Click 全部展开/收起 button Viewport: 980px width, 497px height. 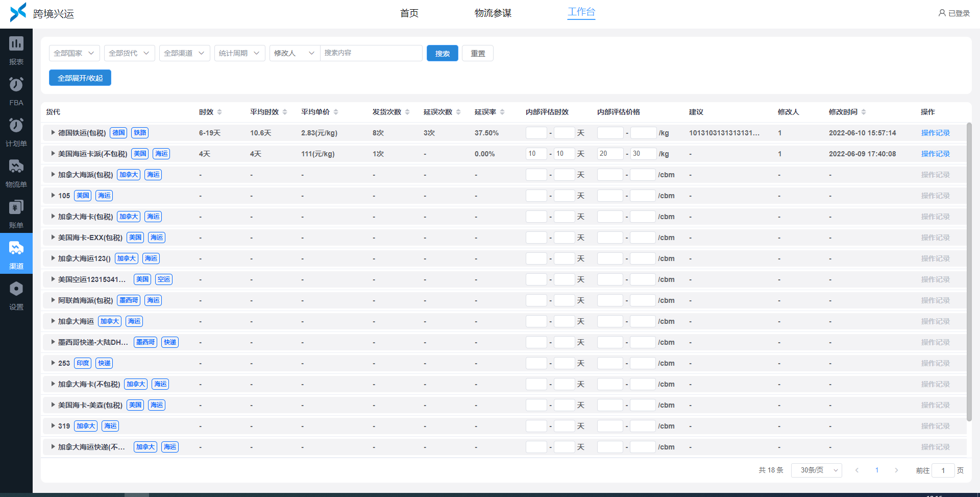(x=80, y=78)
